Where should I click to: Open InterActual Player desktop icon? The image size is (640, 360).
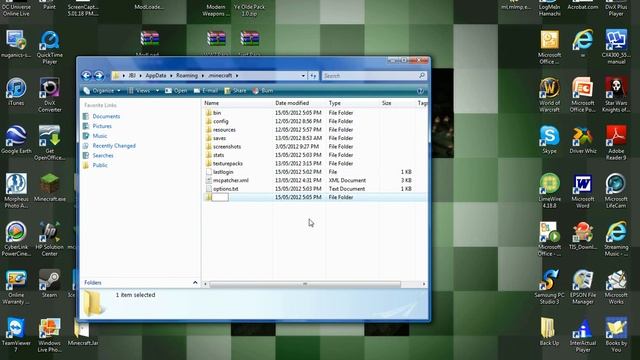pyautogui.click(x=582, y=335)
